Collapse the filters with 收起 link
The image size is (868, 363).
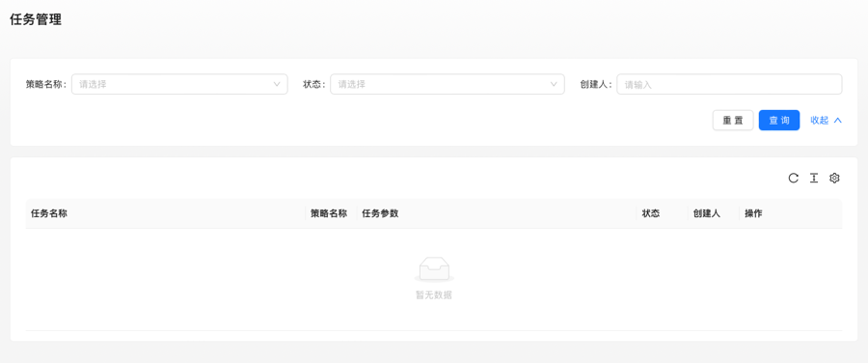(x=826, y=121)
